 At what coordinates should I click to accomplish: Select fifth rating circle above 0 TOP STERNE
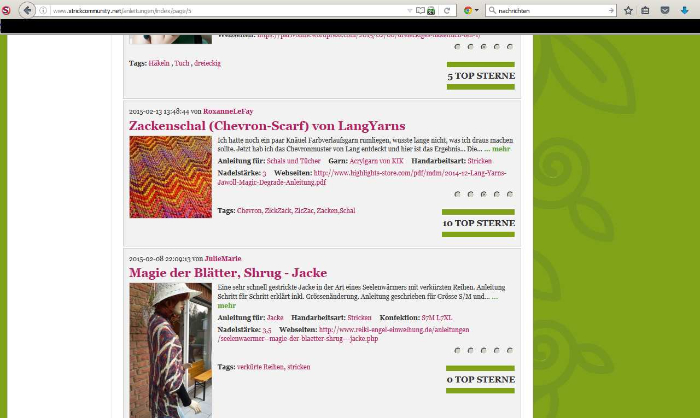click(510, 351)
